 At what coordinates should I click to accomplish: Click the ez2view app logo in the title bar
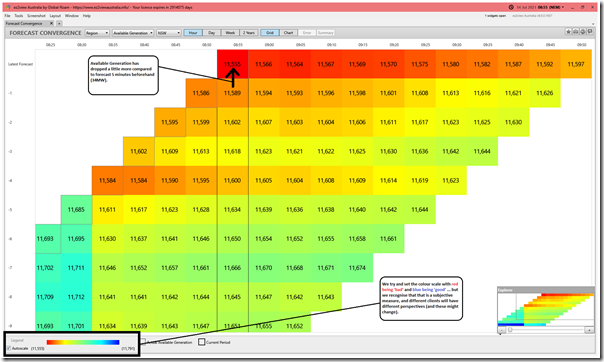point(8,7)
